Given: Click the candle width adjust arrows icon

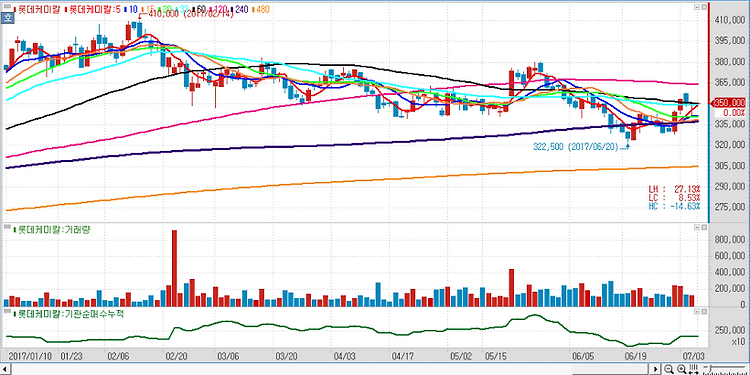Looking at the screenshot, I should (693, 369).
